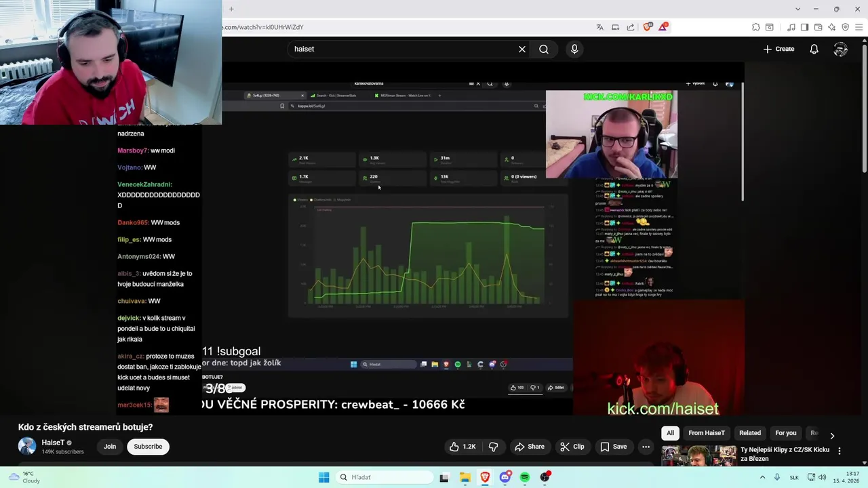
Task: Click the taskbar Hľadať search box
Action: pos(384,477)
